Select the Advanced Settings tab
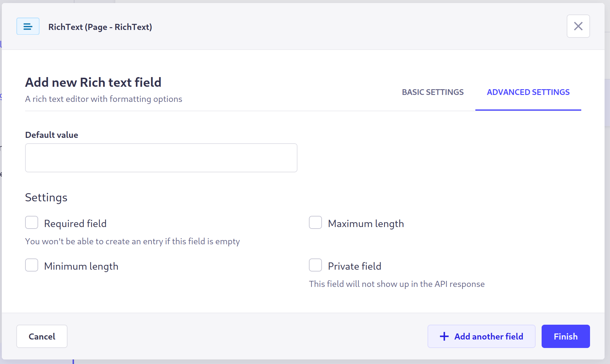This screenshot has width=610, height=364. 528,92
